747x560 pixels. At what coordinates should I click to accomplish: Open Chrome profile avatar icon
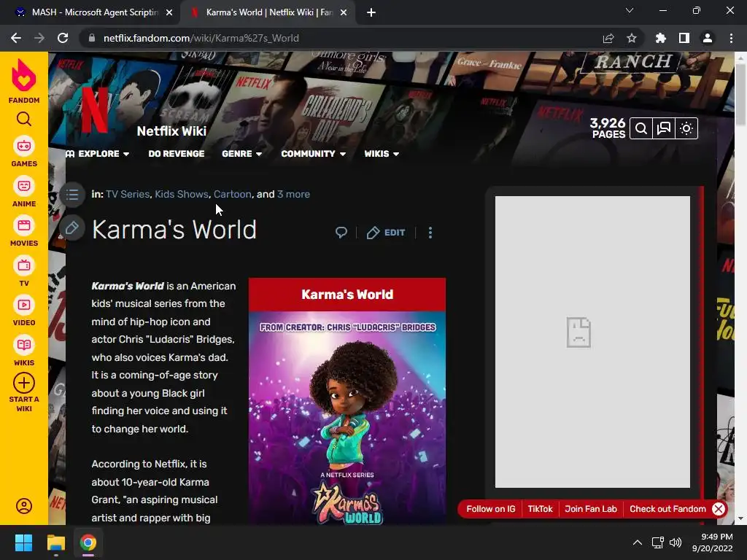pos(708,38)
